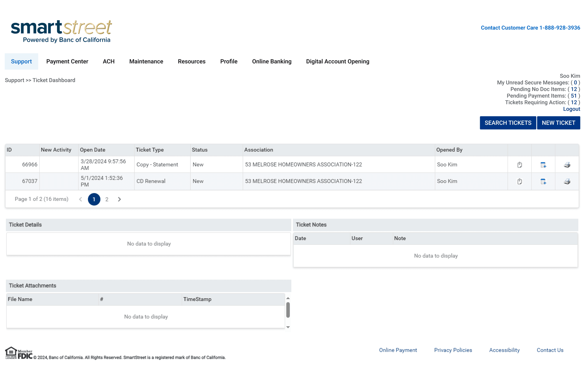Open the Payment Center menu
The width and height of the screenshot is (588, 368).
(67, 61)
